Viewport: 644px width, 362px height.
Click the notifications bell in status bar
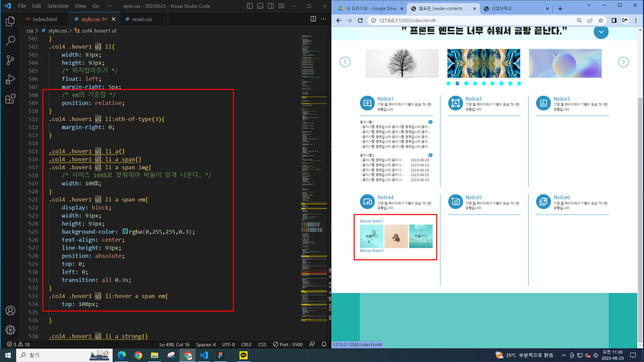[x=324, y=344]
